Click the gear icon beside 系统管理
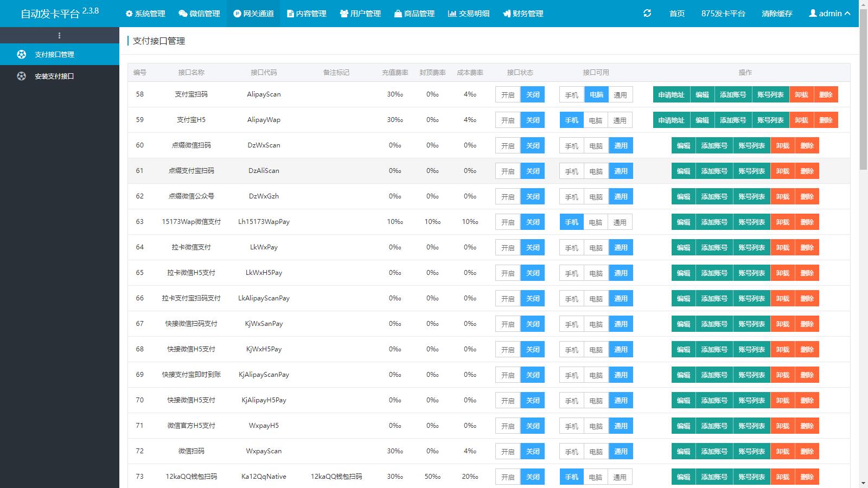 click(129, 14)
